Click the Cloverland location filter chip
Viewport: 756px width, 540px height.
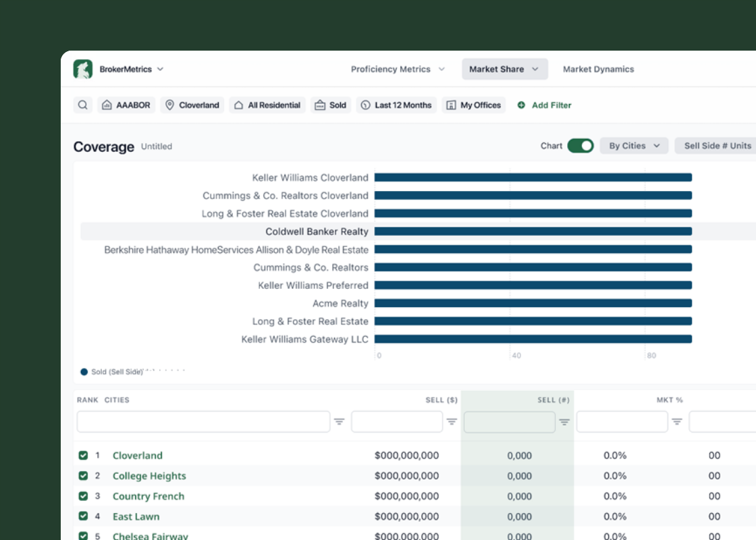(x=192, y=105)
